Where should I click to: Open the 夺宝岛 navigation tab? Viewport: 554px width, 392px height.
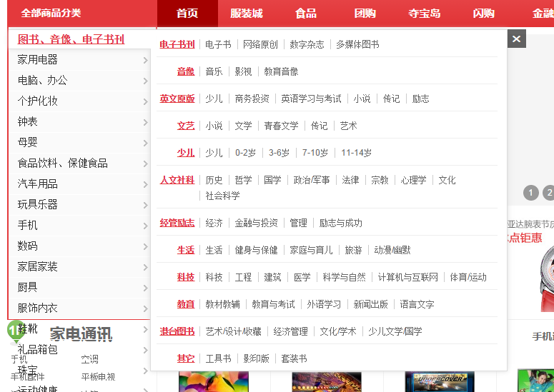pyautogui.click(x=425, y=14)
